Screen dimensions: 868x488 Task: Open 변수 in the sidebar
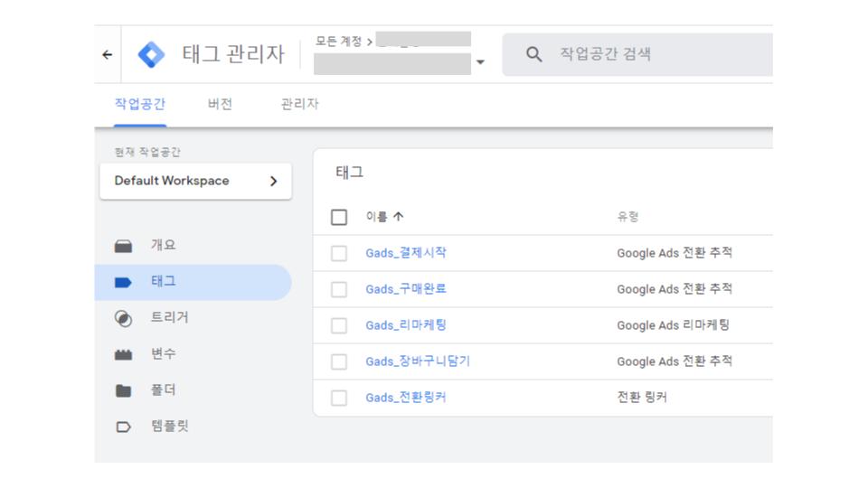coord(164,353)
